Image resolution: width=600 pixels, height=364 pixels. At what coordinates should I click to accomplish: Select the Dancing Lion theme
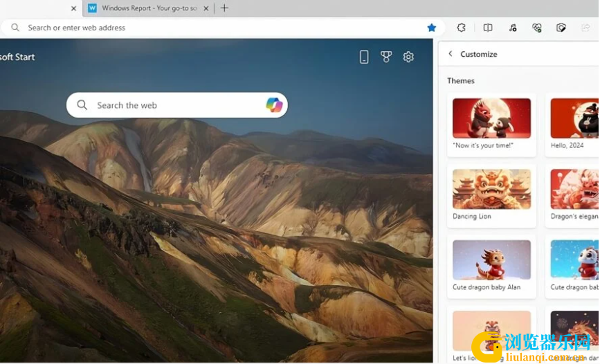491,196
